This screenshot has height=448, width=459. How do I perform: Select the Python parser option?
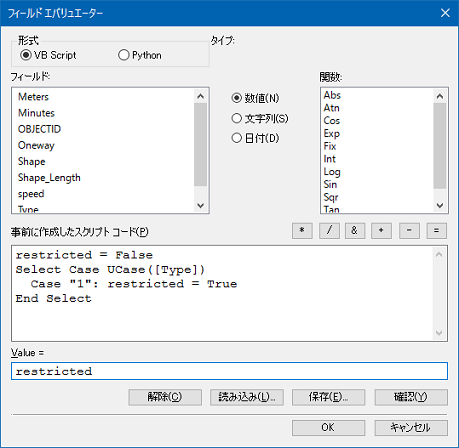140,55
